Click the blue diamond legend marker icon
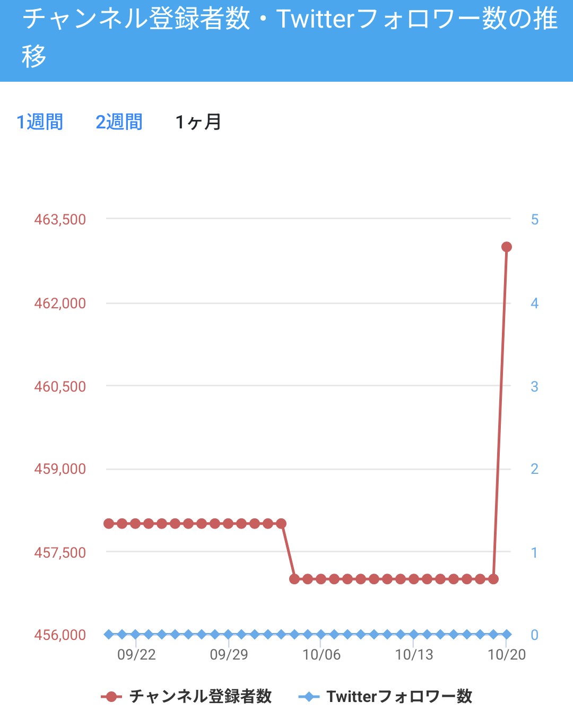This screenshot has width=573, height=728. [309, 697]
